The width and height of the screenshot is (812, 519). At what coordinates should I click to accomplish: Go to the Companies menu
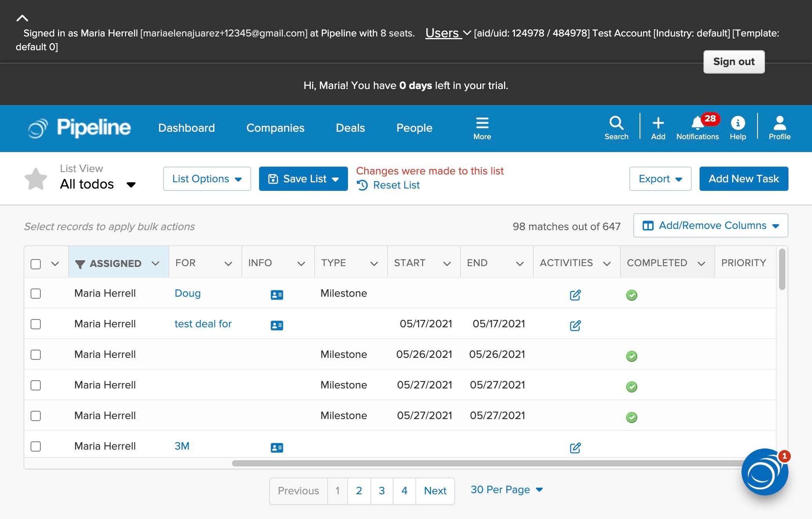pos(275,128)
